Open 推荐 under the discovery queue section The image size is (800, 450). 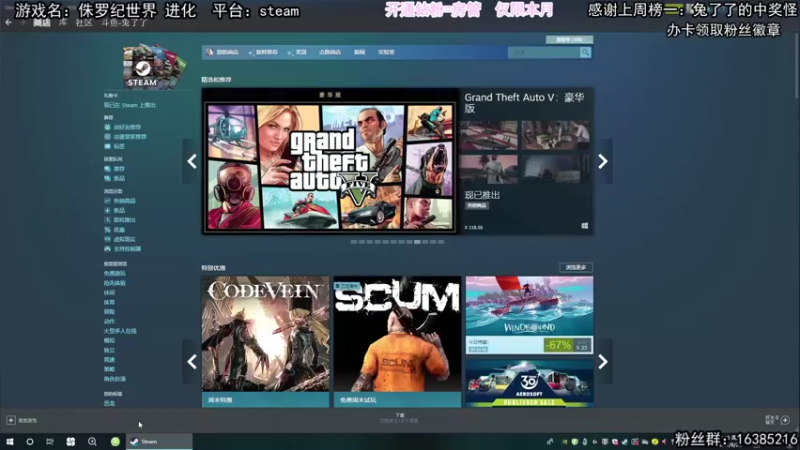pos(119,169)
